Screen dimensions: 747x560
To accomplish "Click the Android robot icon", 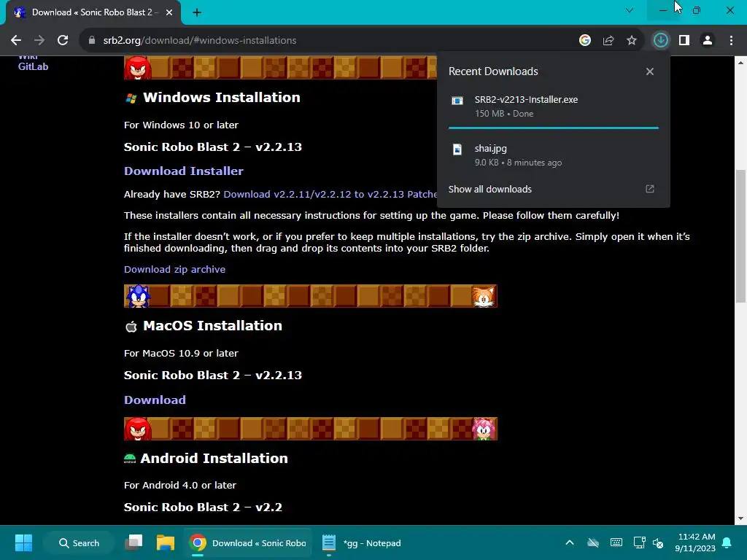I will click(130, 459).
